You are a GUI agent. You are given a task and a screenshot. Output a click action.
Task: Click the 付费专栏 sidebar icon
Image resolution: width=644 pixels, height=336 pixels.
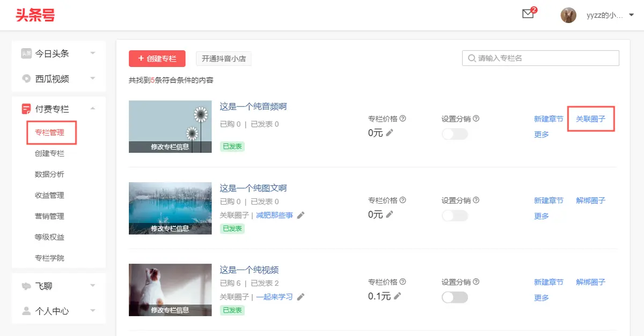pyautogui.click(x=25, y=108)
